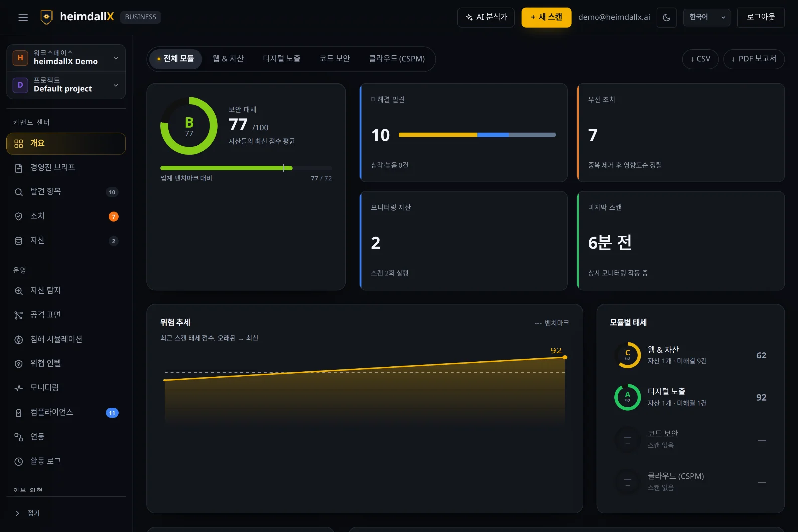This screenshot has height=532, width=798.
Task: Open the AI 분석가 button
Action: [x=486, y=17]
